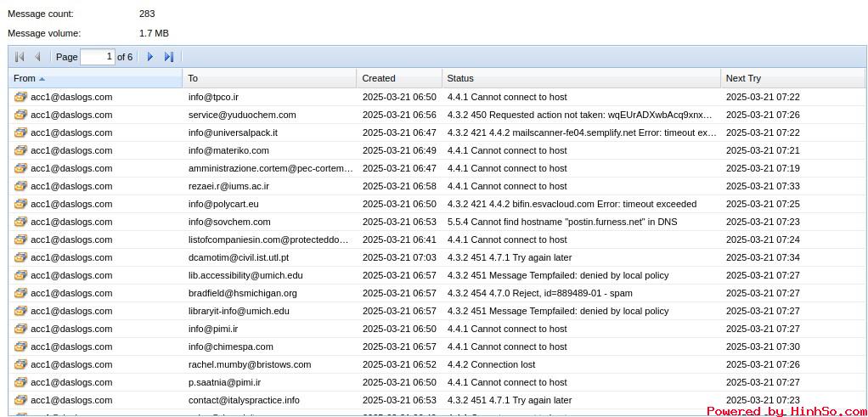Go to the previous page
The image size is (868, 417).
(x=37, y=57)
